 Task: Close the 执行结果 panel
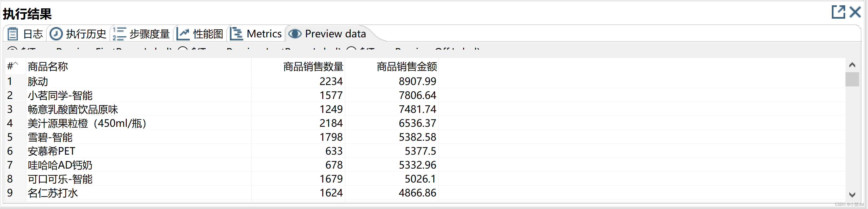pos(855,12)
